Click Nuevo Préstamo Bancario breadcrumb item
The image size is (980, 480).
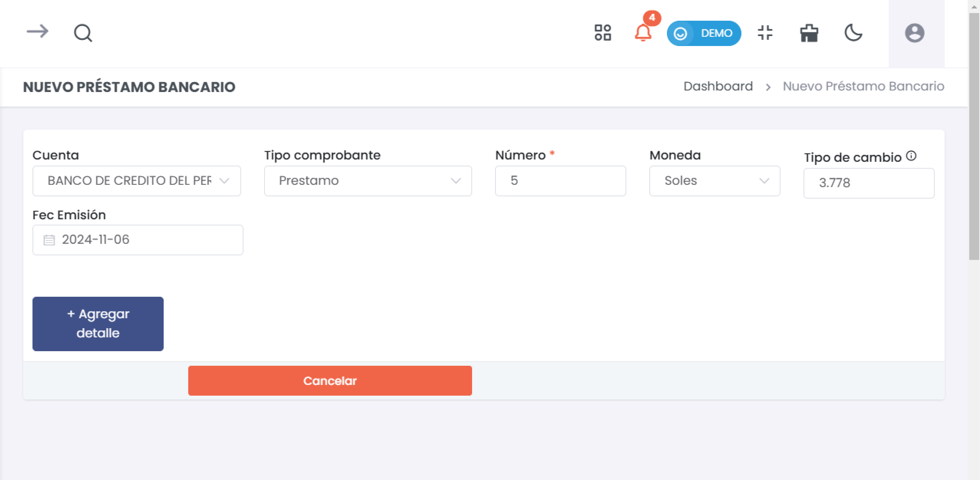[863, 86]
